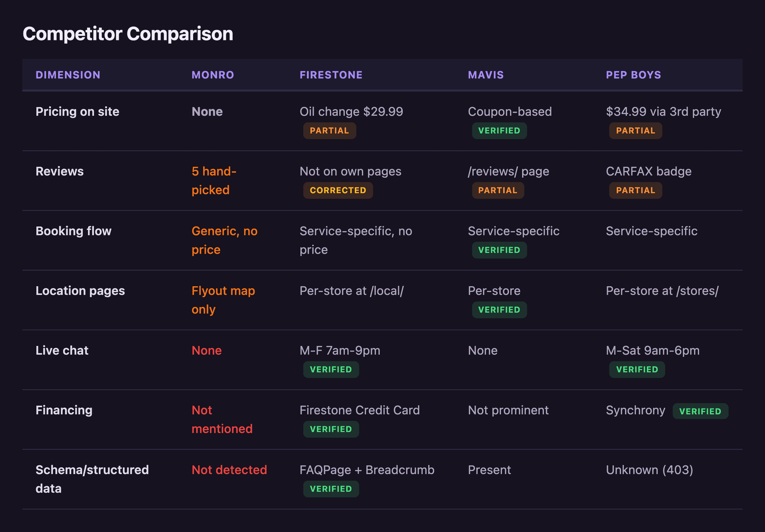Click the PARTIAL badge in Mavis Reviews cell

(498, 190)
